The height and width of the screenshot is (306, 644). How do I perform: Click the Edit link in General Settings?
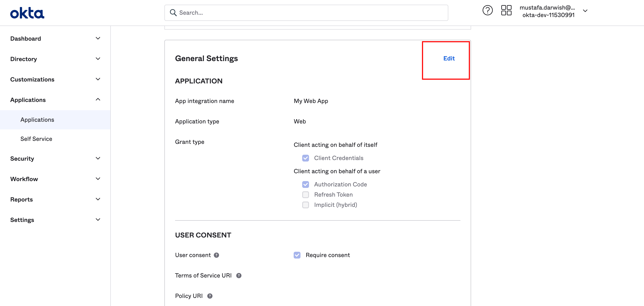click(x=449, y=59)
